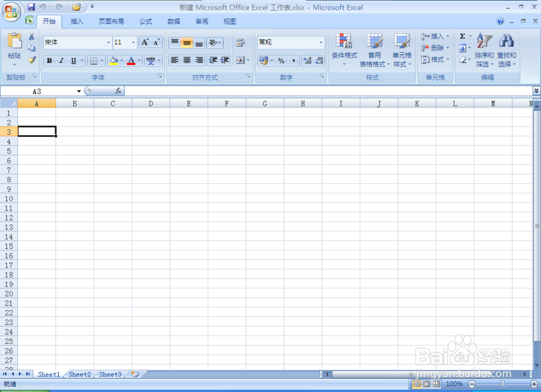
Task: Apply percent style format
Action: click(x=281, y=61)
